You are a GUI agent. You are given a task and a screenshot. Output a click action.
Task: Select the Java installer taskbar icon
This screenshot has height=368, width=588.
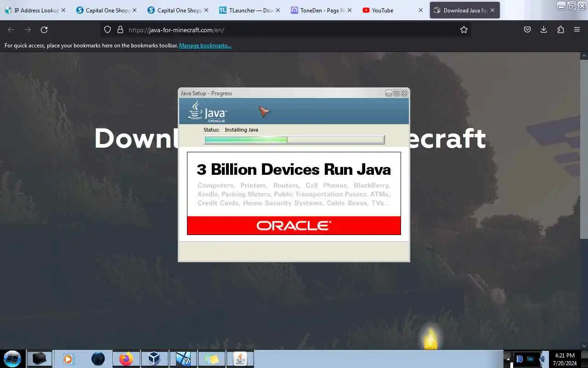(x=240, y=359)
